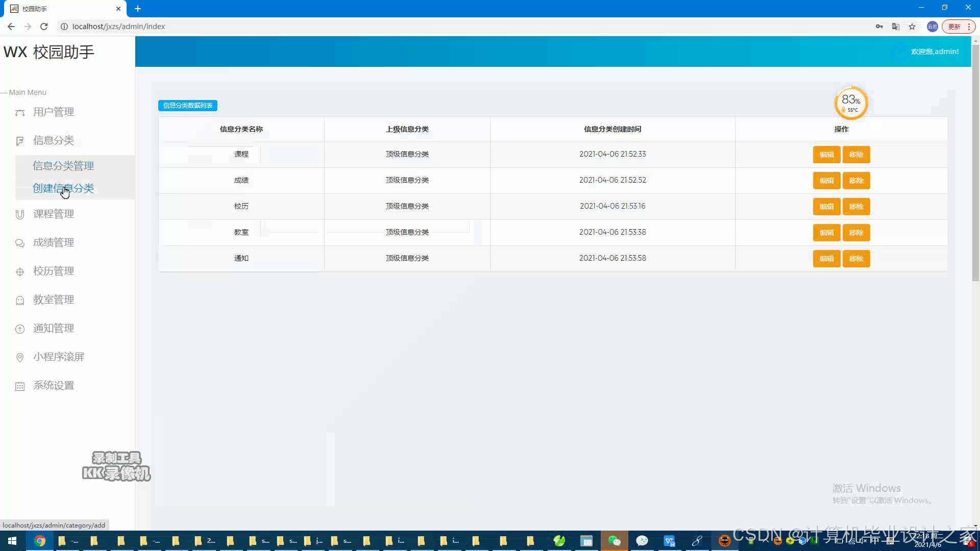980x551 pixels.
Task: Click the 信息分类数据列表 label tag
Action: pos(188,106)
